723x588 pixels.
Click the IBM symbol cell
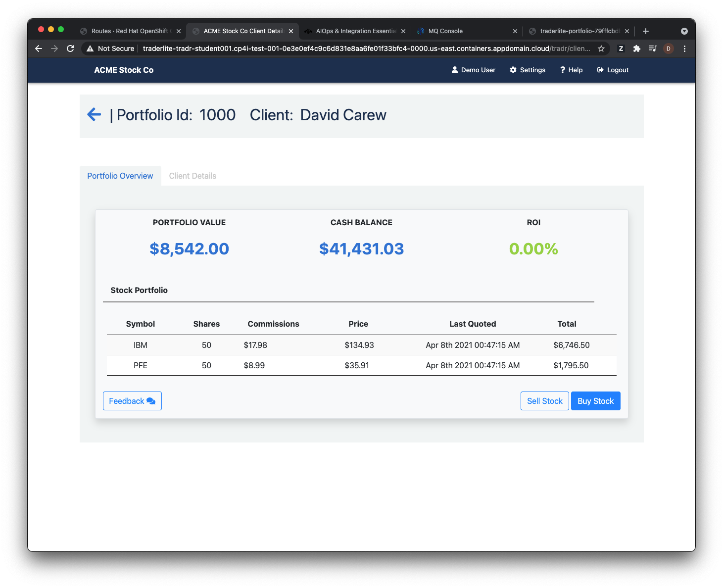pos(141,345)
